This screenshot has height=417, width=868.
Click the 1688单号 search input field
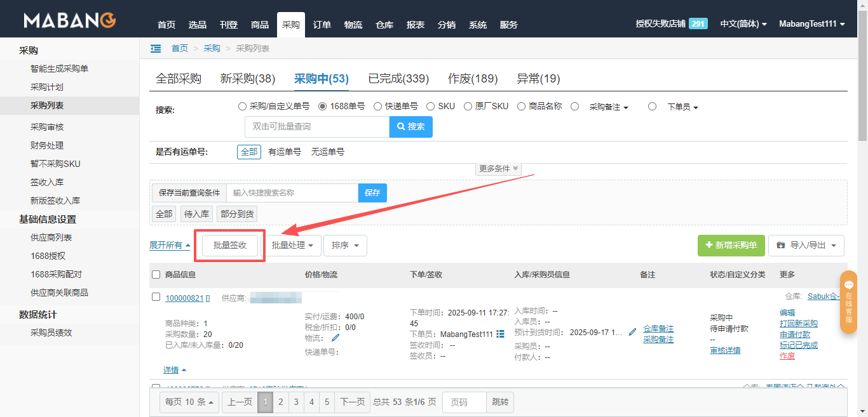pyautogui.click(x=316, y=127)
